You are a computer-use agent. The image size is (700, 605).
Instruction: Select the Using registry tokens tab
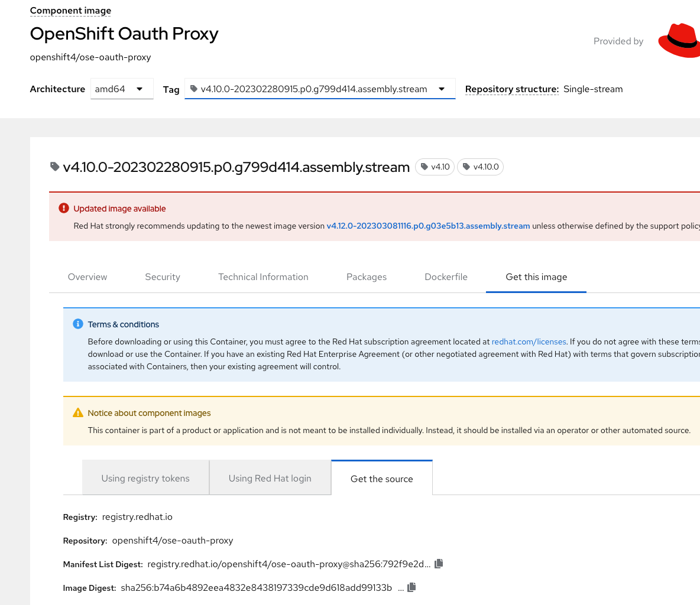click(x=145, y=478)
